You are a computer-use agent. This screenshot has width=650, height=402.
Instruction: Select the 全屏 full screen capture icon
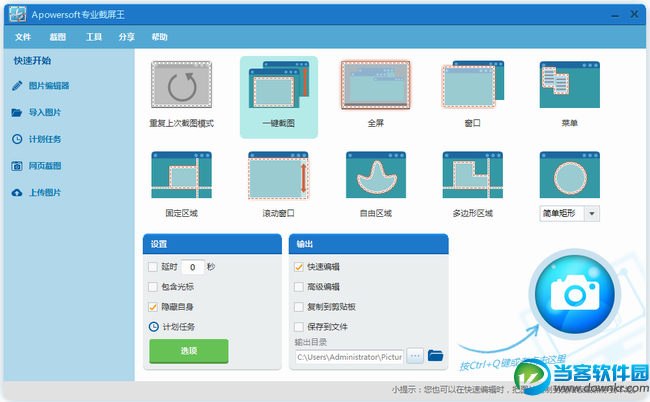(376, 85)
